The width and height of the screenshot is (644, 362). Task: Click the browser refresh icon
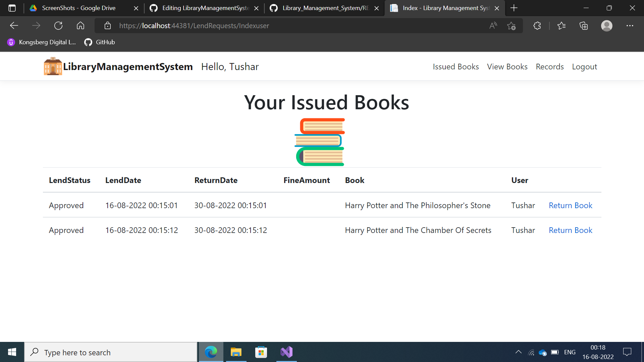pos(58,25)
